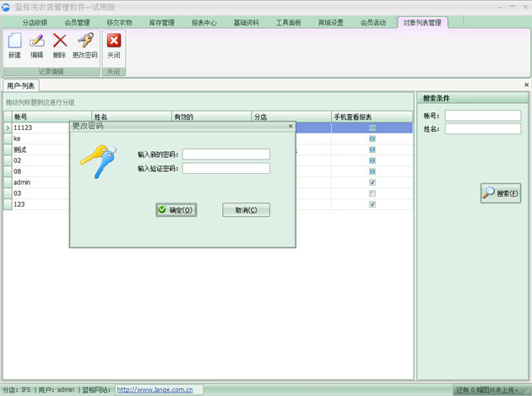This screenshot has height=396, width=532.
Task: Click the 输入新的密码 input field
Action: pyautogui.click(x=225, y=155)
